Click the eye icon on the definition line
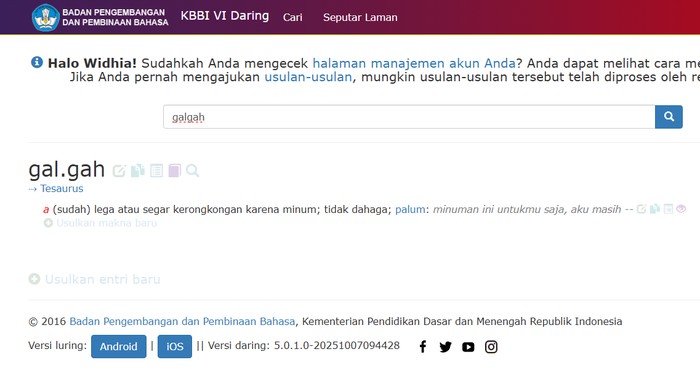 pyautogui.click(x=681, y=209)
